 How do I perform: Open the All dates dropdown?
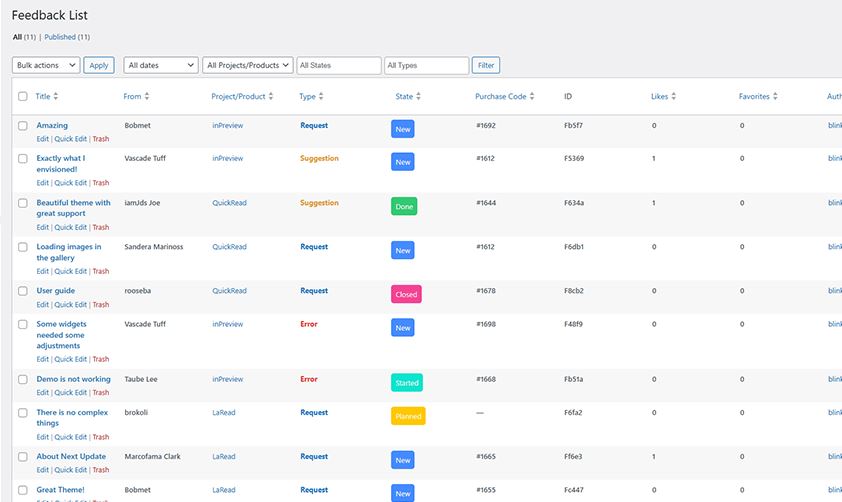[x=161, y=66]
